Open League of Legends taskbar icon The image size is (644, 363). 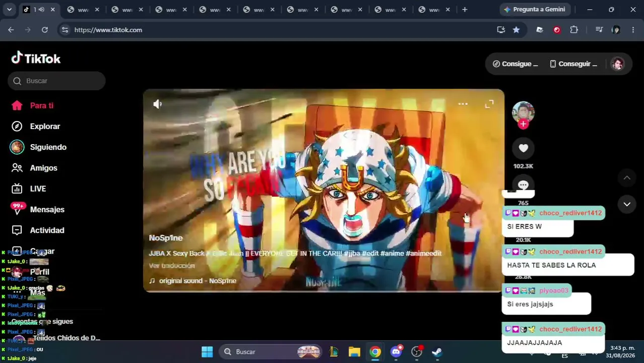pos(334,351)
